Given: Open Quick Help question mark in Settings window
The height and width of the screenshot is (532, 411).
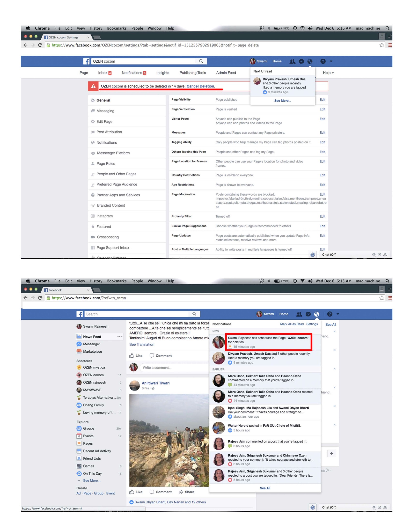Looking at the screenshot, I should 323,61.
